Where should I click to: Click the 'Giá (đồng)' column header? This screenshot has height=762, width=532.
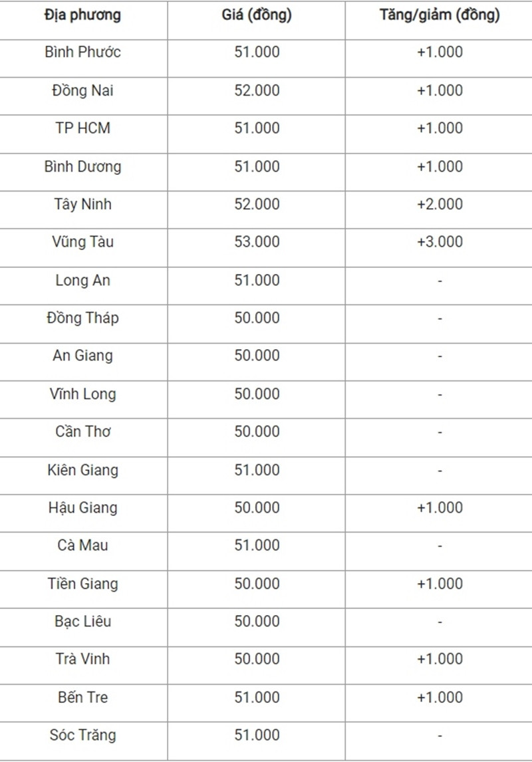point(257,15)
